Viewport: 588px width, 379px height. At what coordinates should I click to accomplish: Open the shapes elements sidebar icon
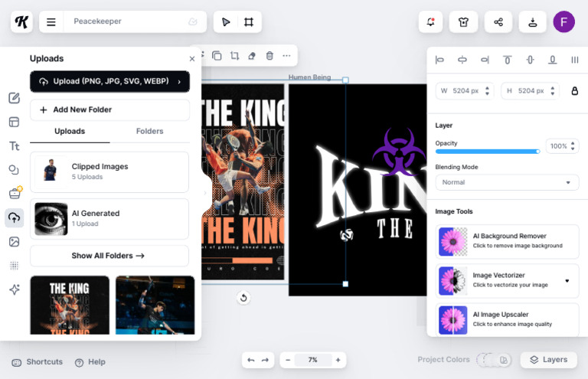pyautogui.click(x=15, y=170)
